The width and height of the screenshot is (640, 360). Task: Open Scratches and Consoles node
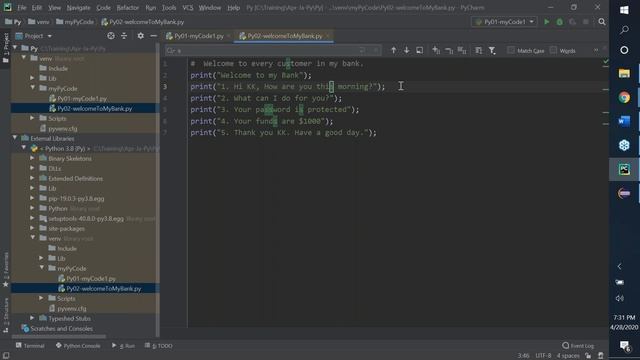pos(61,328)
